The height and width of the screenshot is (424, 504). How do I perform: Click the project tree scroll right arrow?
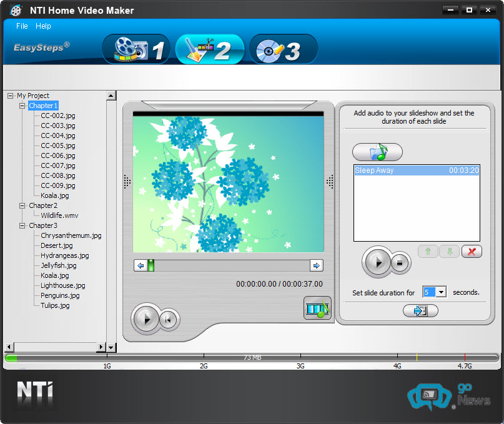[101, 347]
